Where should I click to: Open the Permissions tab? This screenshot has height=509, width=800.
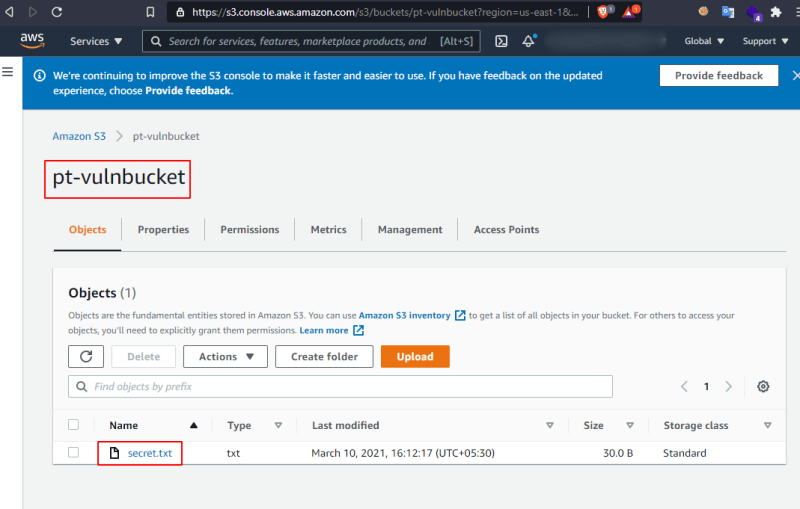249,230
